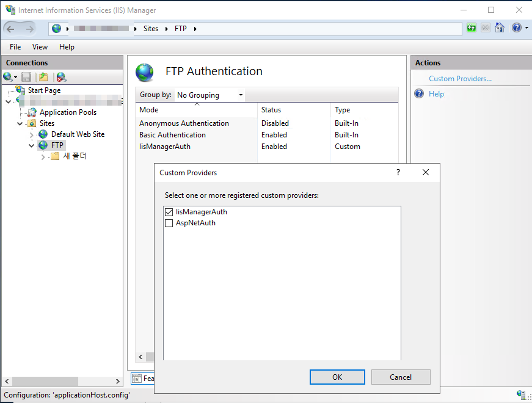
Task: Click the Stop toolbar icon
Action: [486, 28]
